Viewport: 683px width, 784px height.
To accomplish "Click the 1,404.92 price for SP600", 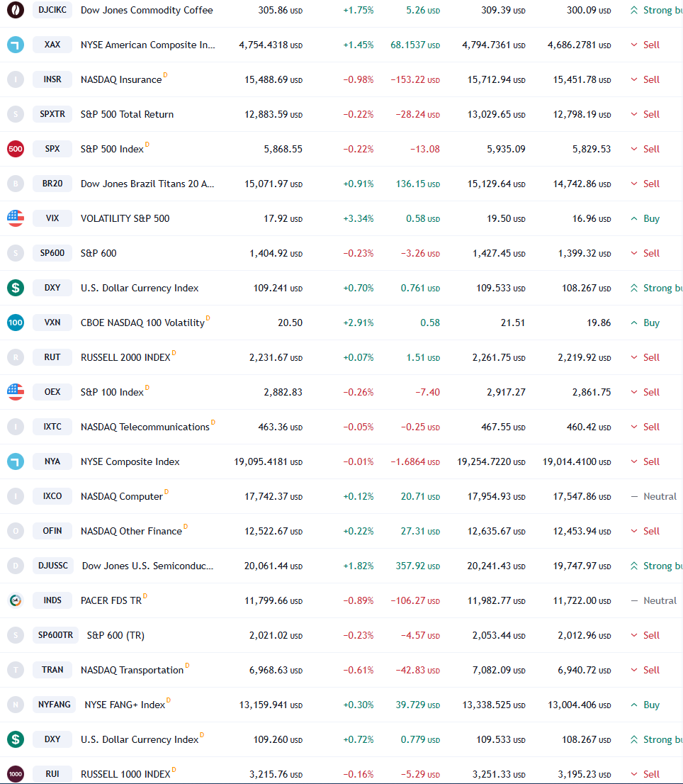I will click(276, 253).
